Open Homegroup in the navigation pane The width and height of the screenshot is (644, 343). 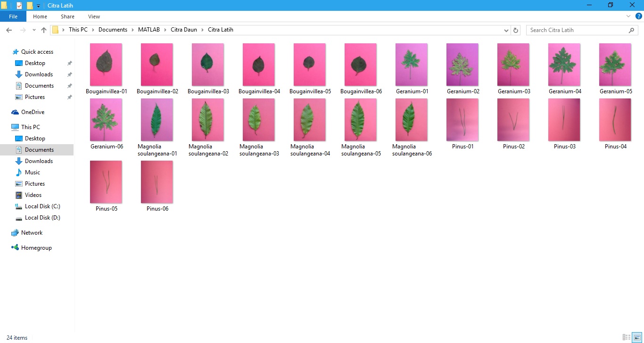(x=36, y=248)
